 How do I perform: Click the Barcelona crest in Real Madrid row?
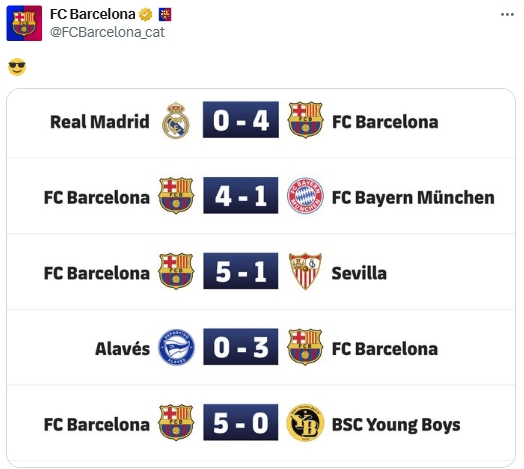(x=305, y=120)
